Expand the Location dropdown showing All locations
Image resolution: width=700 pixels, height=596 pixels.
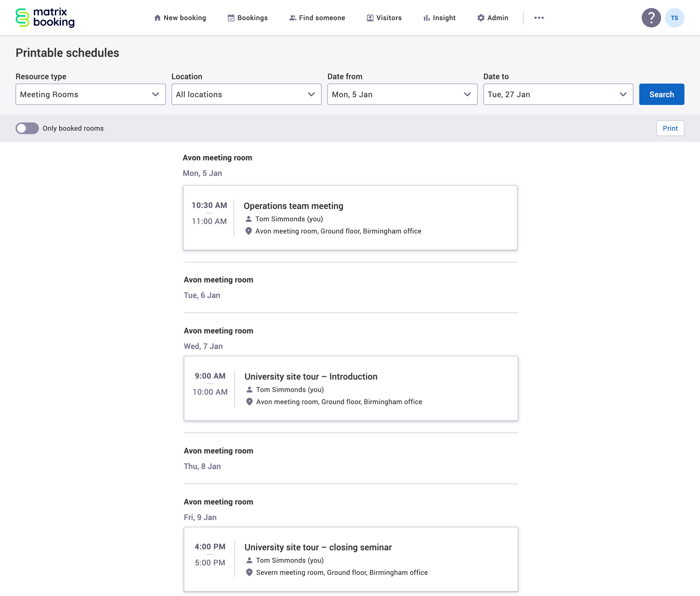tap(246, 94)
